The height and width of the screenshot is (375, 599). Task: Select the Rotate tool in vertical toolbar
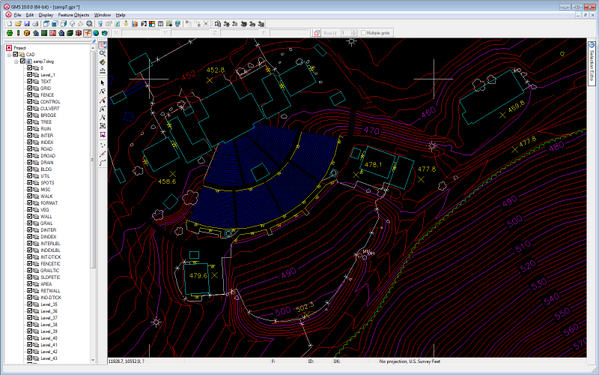(x=102, y=62)
